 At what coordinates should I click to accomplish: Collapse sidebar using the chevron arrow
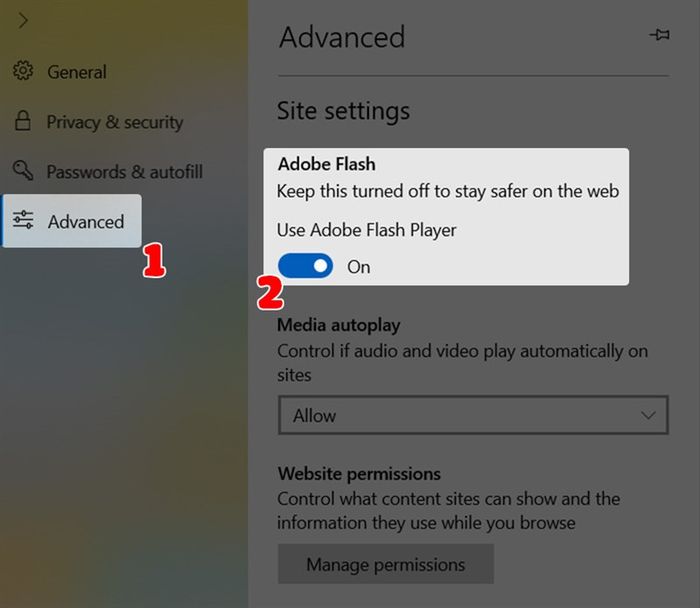(23, 21)
